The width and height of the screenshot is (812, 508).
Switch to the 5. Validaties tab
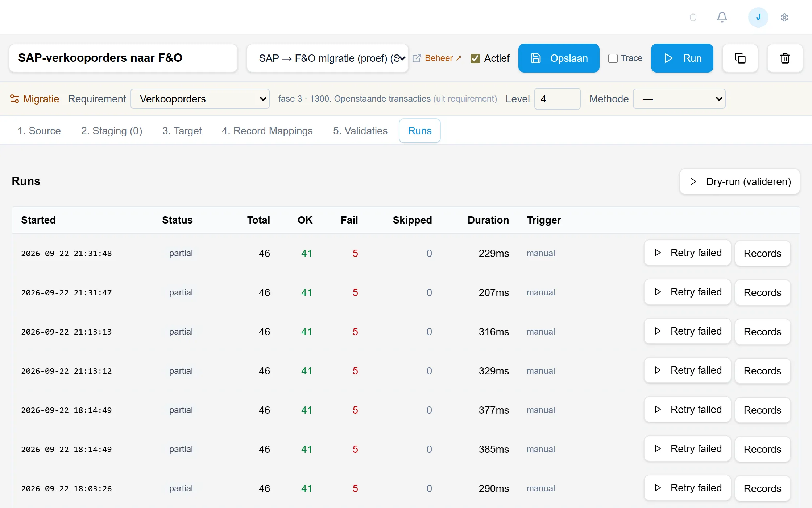[x=360, y=131]
